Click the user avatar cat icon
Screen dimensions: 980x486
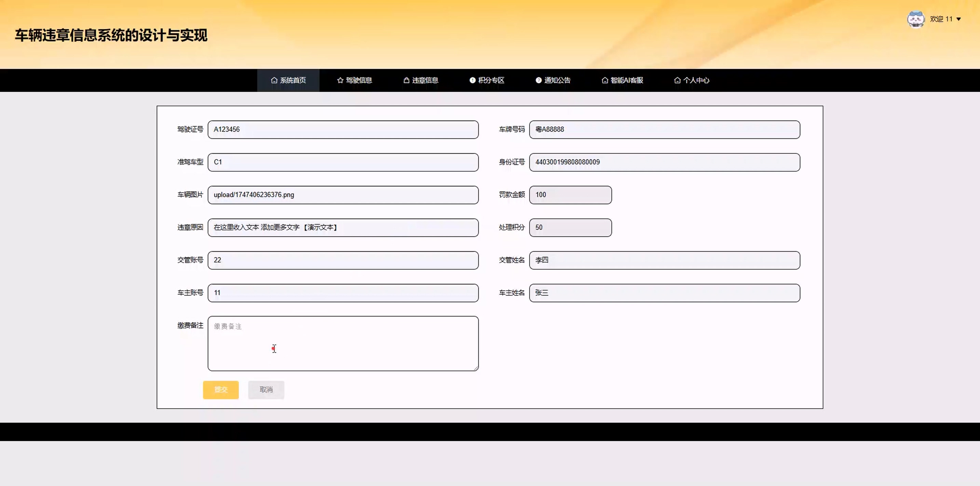pyautogui.click(x=915, y=19)
